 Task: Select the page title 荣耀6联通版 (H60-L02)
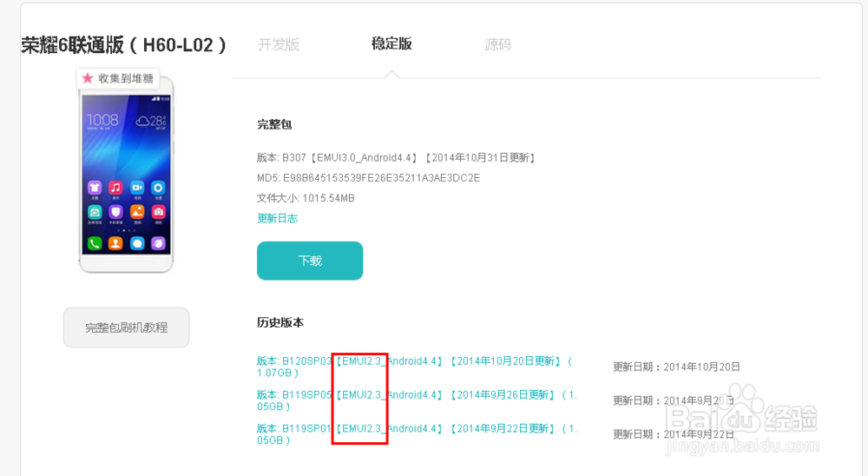123,45
